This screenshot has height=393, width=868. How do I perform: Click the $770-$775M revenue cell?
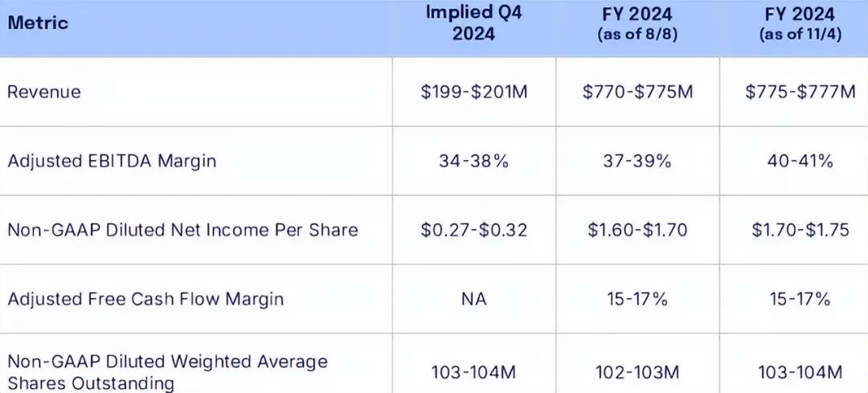637,92
